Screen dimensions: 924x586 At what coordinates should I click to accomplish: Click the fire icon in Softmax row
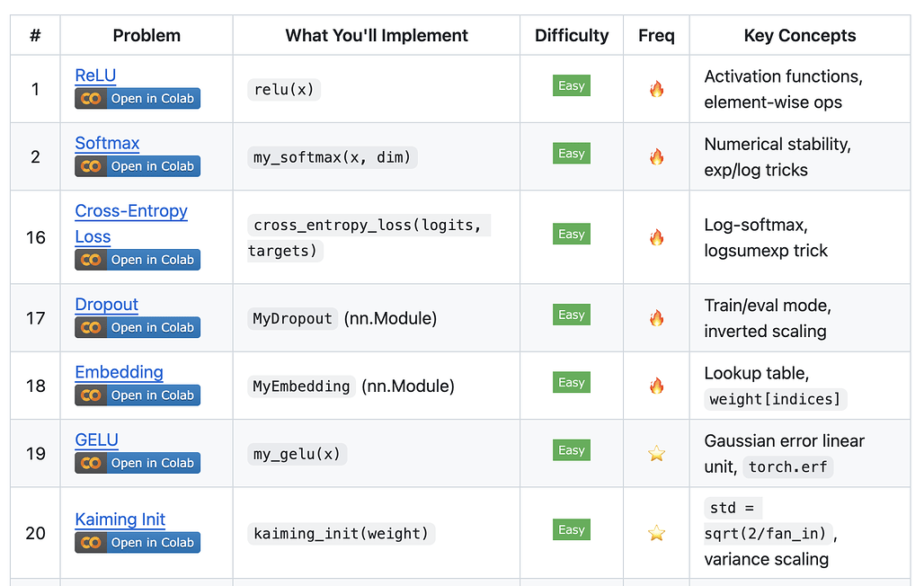coord(656,156)
